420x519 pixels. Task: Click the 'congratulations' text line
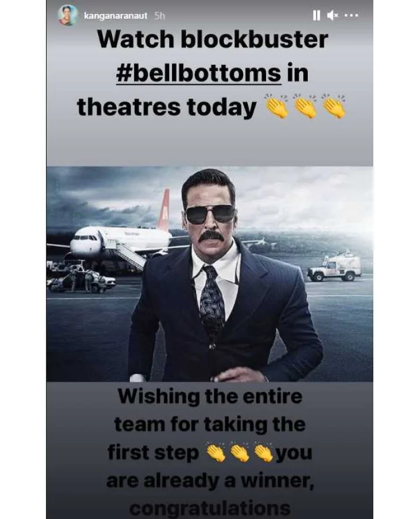210,509
